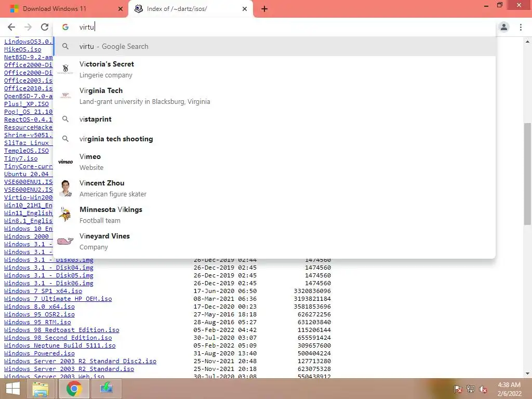Click the page vertical scrollbar thumb
Image resolution: width=532 pixels, height=399 pixels.
point(527,174)
